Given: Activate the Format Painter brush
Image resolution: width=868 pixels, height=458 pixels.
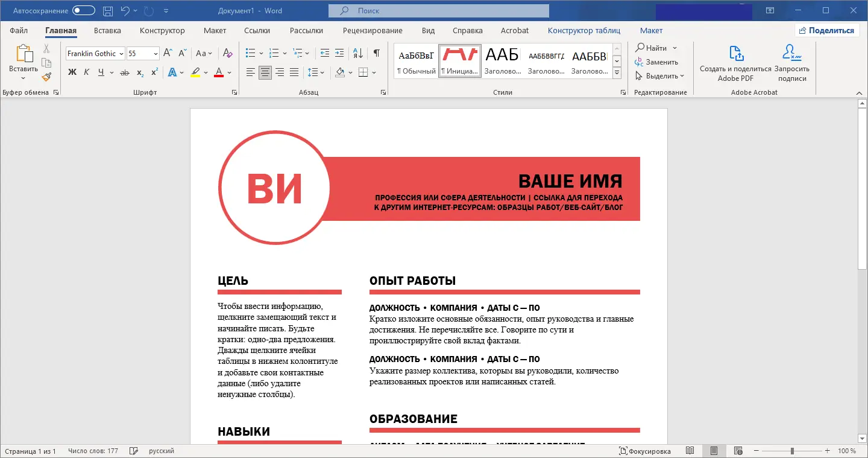Looking at the screenshot, I should pos(46,77).
